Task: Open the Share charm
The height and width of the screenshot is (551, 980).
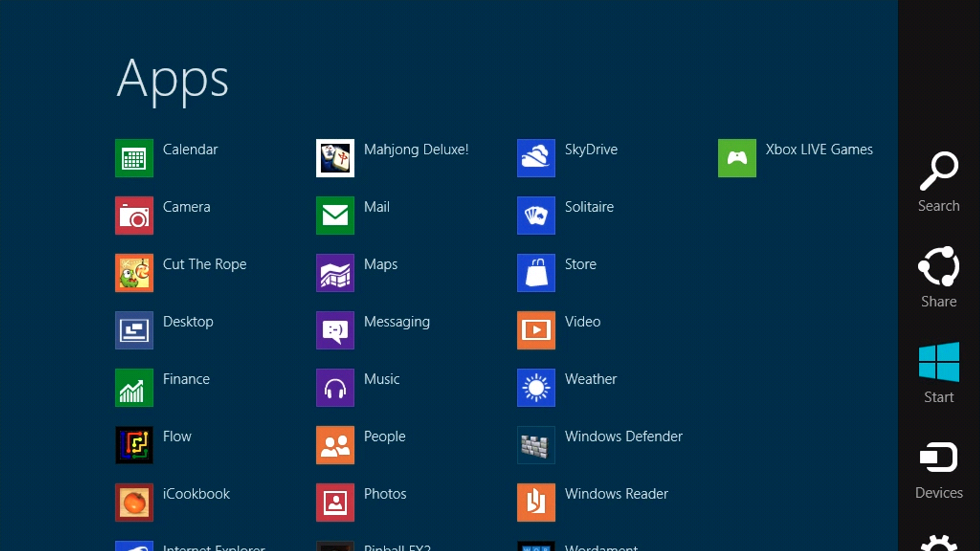Action: (x=939, y=277)
